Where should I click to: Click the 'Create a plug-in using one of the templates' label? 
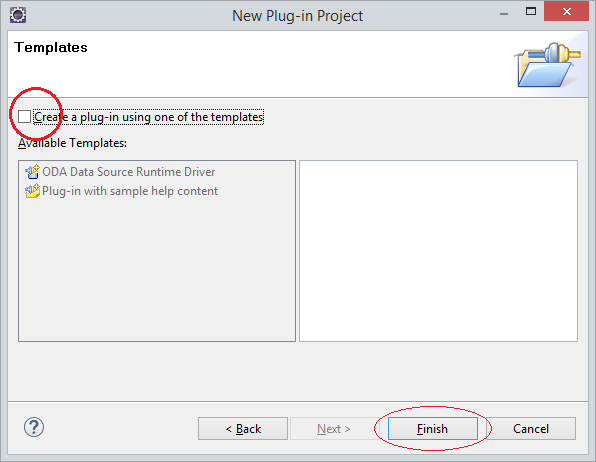[149, 117]
